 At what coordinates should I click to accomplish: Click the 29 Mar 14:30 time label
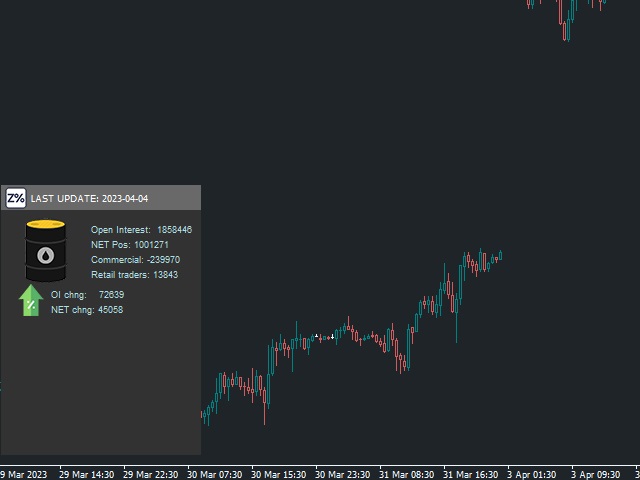87,475
